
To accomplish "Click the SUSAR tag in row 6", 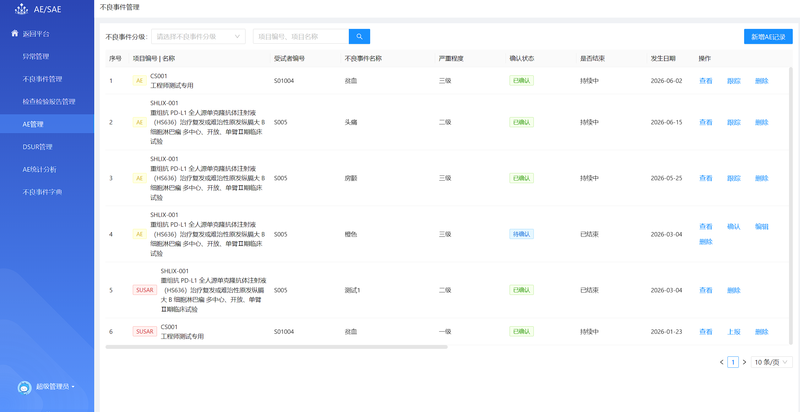I will 145,331.
